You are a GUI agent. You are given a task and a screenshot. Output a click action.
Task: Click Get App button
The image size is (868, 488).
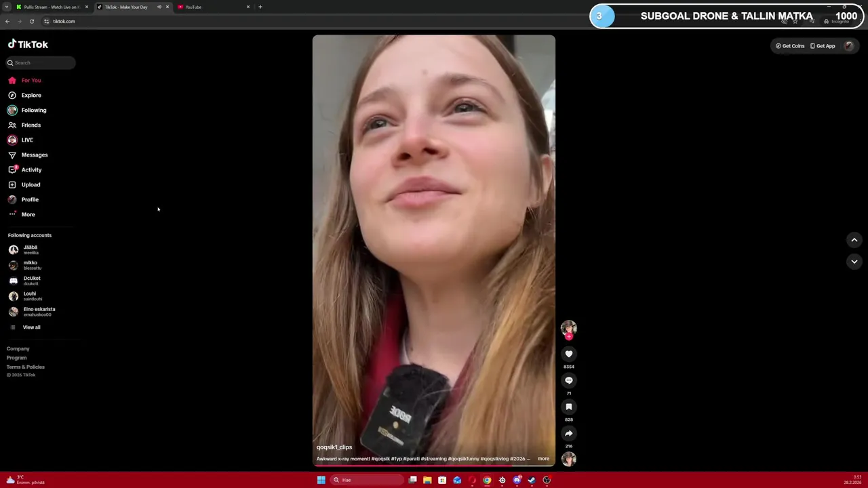(x=823, y=46)
